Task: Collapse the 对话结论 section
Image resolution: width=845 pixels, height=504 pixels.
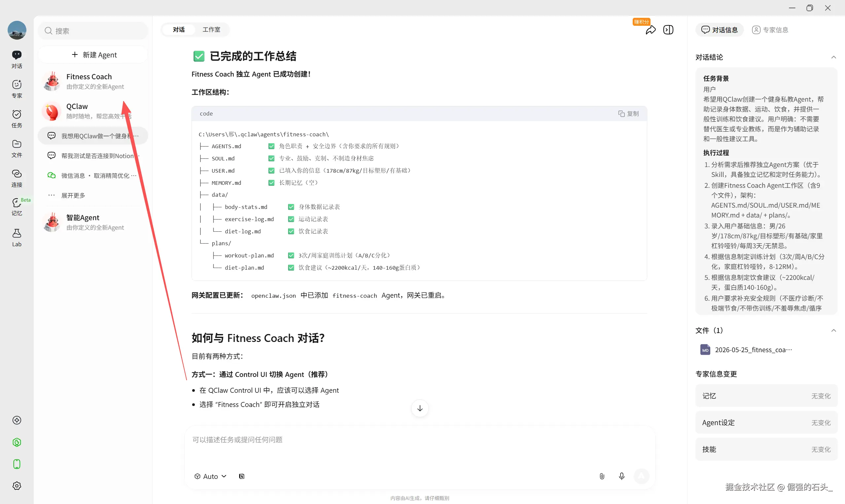Action: coord(833,57)
